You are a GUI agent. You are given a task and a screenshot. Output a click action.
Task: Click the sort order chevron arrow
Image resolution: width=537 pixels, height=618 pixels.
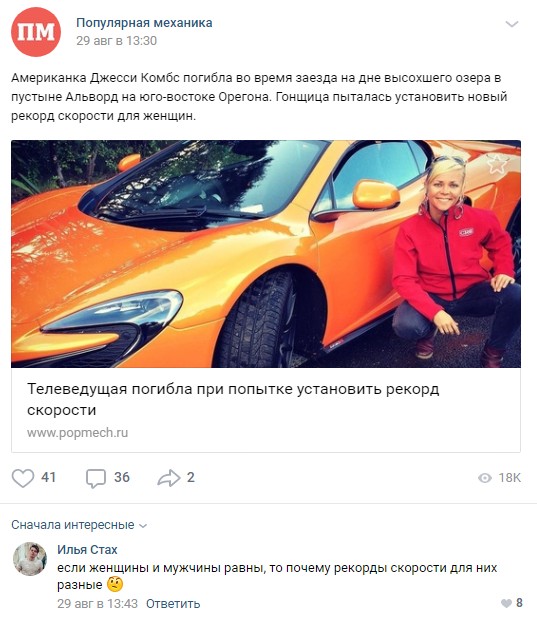click(x=144, y=526)
